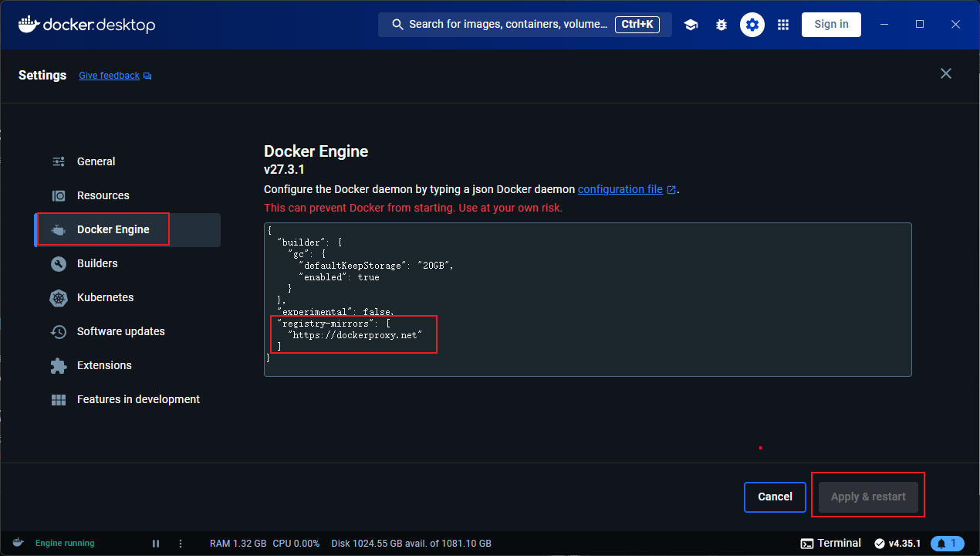Click the whale icon in status bar
This screenshot has width=980, height=556.
pyautogui.click(x=18, y=543)
